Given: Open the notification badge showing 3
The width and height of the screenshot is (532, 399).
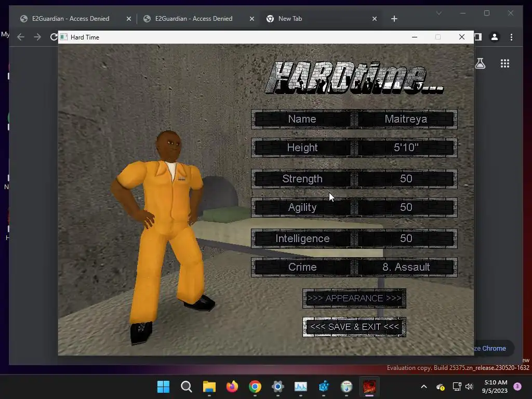Looking at the screenshot, I should coord(517,387).
